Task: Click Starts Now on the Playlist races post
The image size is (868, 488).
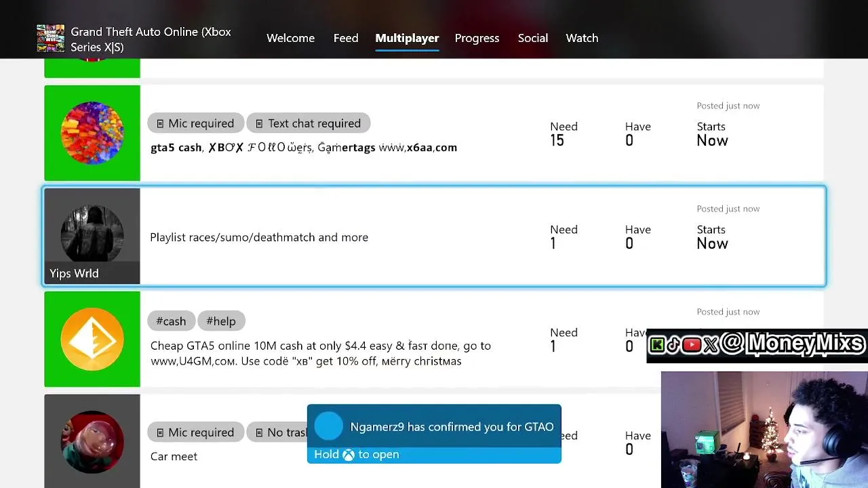Action: pos(712,237)
